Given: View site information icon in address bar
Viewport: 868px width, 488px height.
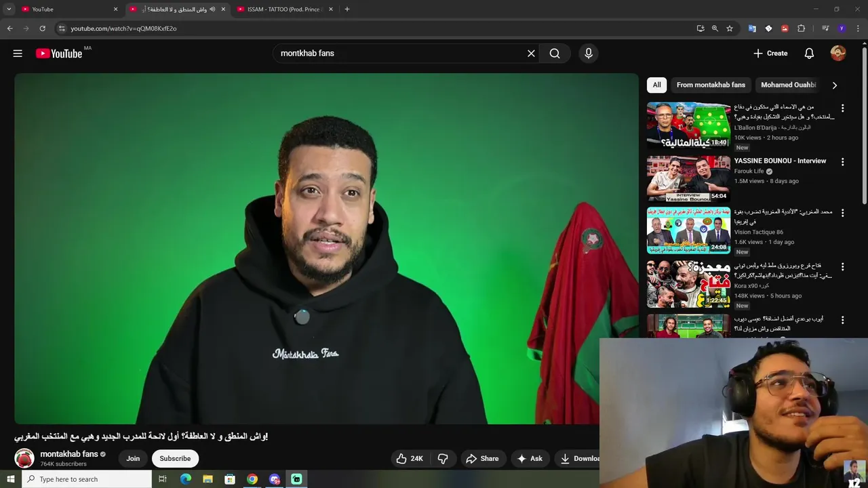Looking at the screenshot, I should (x=62, y=28).
